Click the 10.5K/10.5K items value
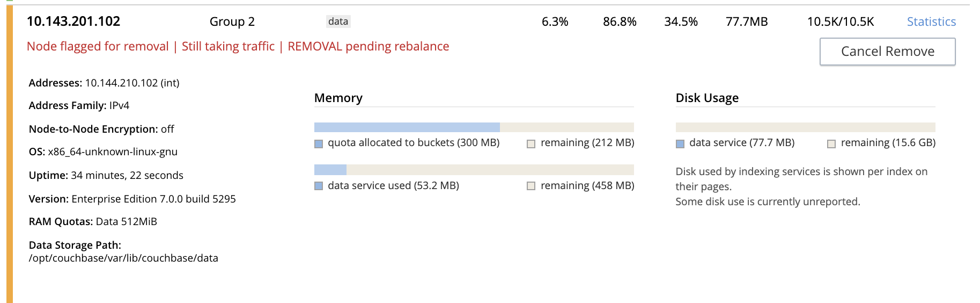The width and height of the screenshot is (980, 303). (840, 21)
